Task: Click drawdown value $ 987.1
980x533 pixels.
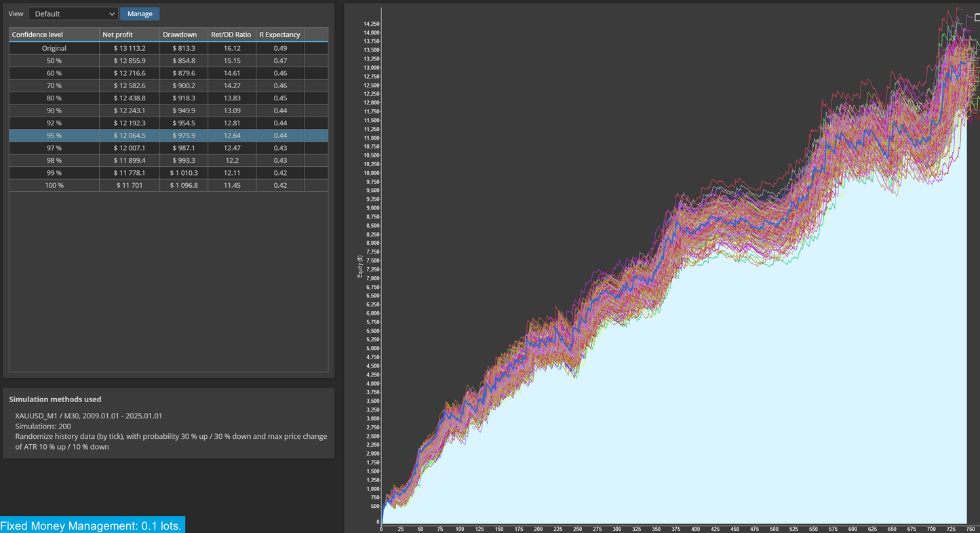Action: tap(184, 148)
